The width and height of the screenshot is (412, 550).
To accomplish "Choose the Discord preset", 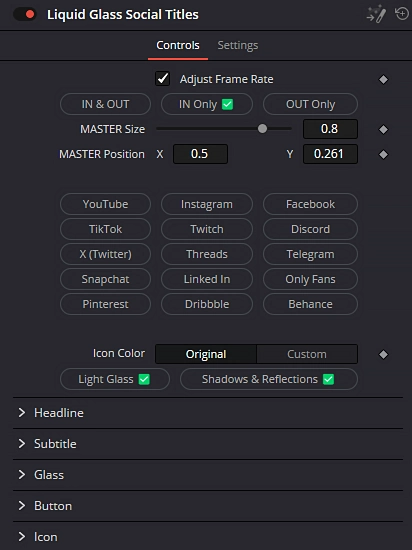I will tap(310, 229).
